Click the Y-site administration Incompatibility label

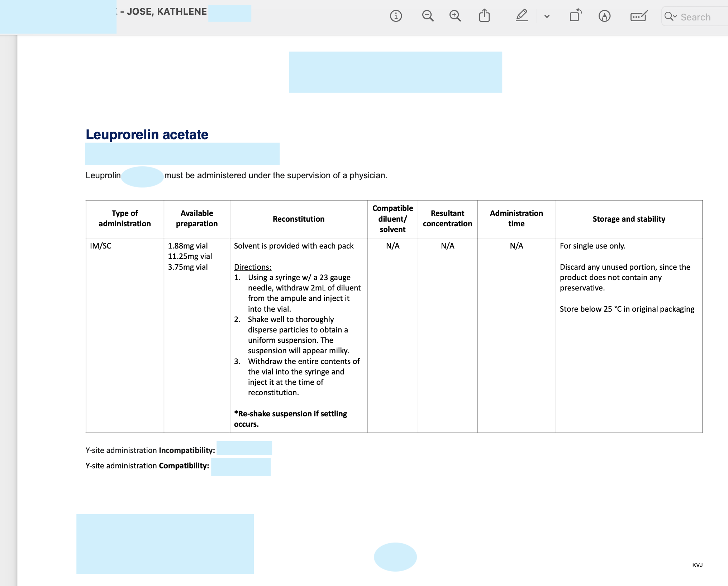150,450
